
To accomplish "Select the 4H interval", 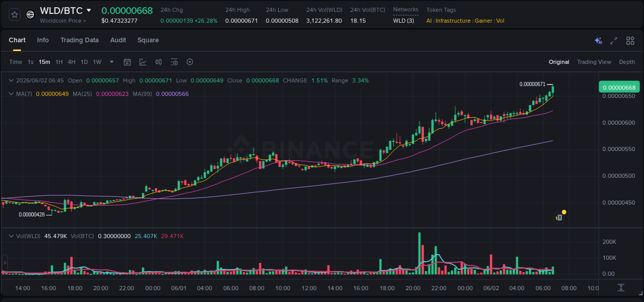I will click(71, 62).
